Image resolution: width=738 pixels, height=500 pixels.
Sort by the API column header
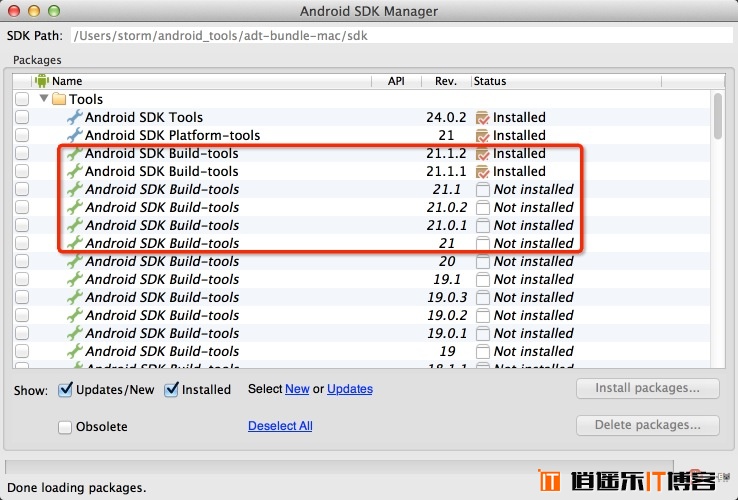(x=396, y=81)
